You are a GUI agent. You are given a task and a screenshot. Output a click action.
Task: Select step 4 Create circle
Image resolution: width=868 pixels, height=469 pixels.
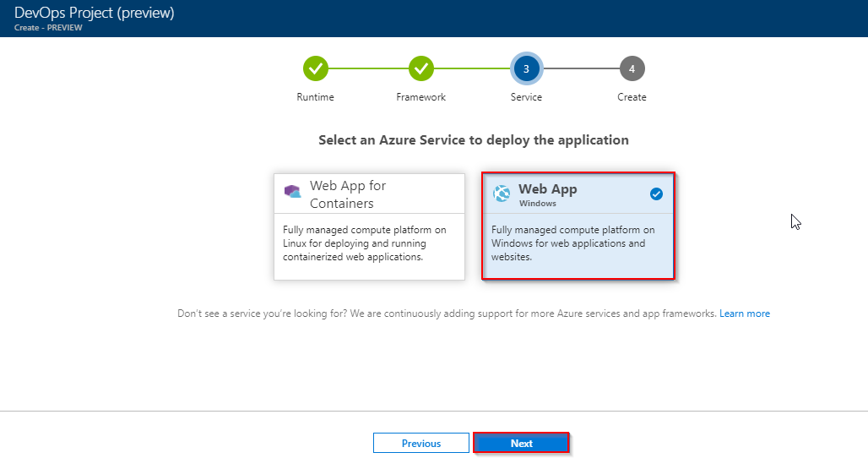click(632, 68)
